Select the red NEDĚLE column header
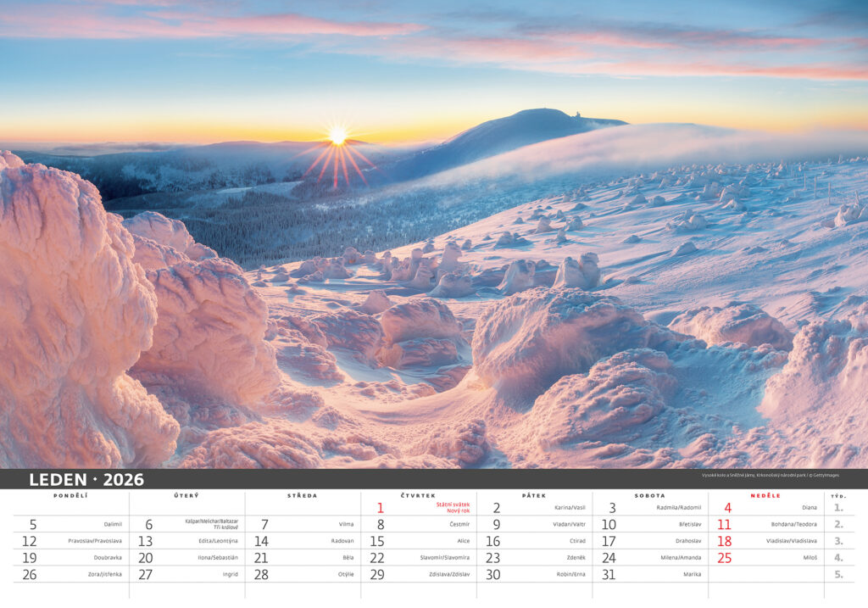This screenshot has height=608, width=868. pos(766,495)
